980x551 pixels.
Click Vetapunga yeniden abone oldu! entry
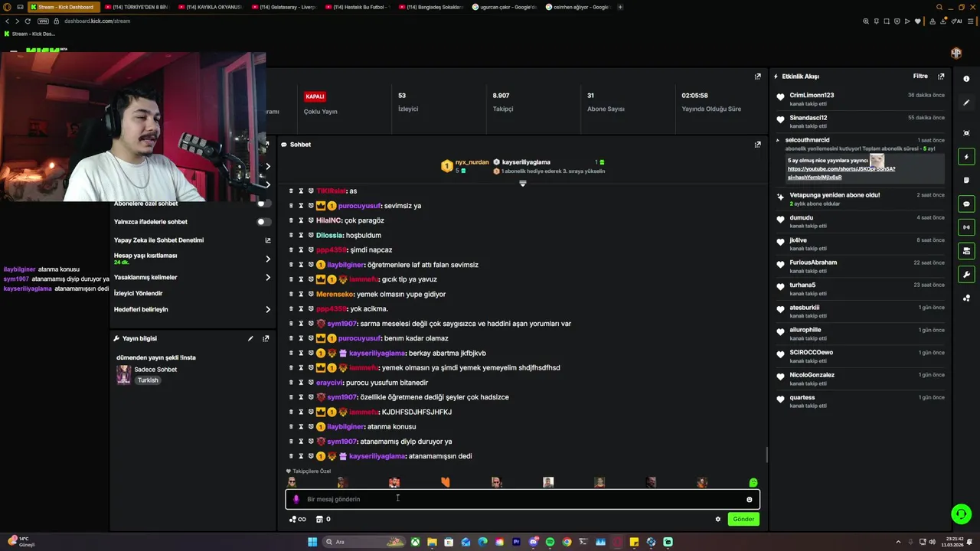[x=835, y=195]
